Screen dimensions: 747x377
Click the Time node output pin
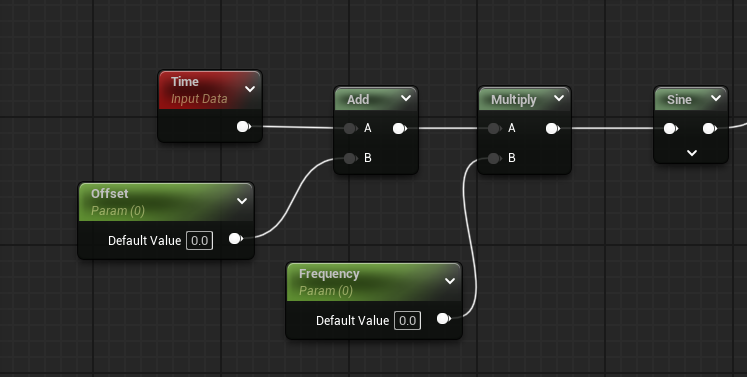tap(243, 127)
